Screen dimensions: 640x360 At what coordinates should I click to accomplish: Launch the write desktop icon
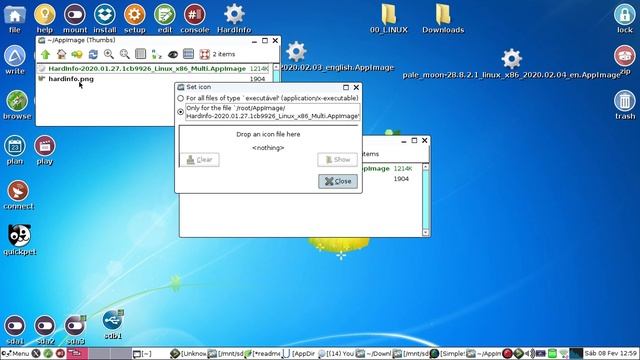pyautogui.click(x=15, y=60)
